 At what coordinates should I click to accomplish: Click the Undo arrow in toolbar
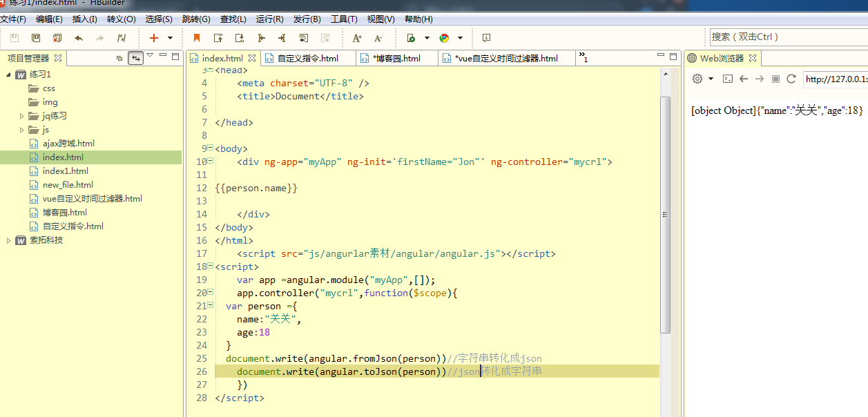click(79, 38)
